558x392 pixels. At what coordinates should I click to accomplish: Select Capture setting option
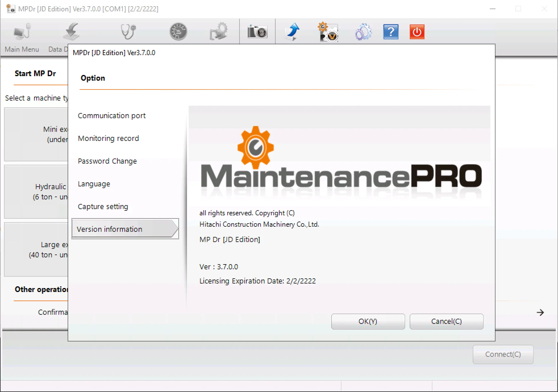tap(103, 207)
